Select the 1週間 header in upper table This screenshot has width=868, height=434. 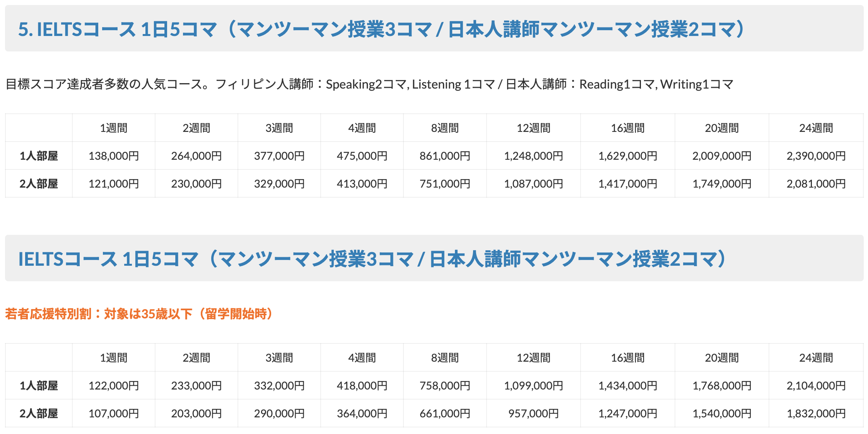pyautogui.click(x=114, y=128)
